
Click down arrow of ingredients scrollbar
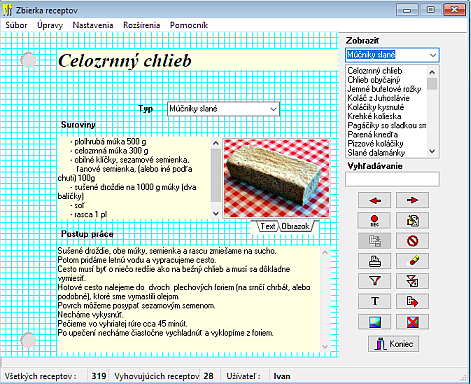[216, 213]
